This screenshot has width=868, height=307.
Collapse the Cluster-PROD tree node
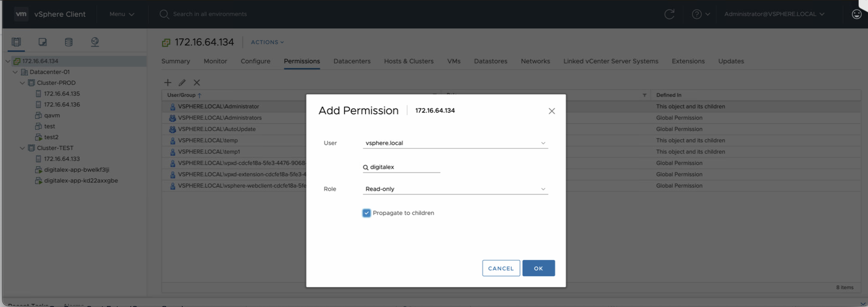(22, 83)
